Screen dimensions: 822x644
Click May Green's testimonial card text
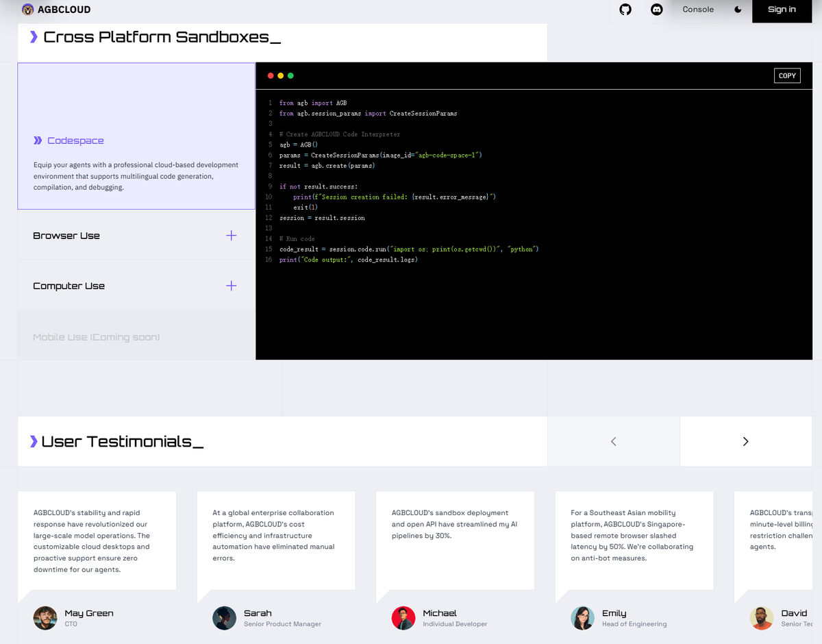click(92, 541)
